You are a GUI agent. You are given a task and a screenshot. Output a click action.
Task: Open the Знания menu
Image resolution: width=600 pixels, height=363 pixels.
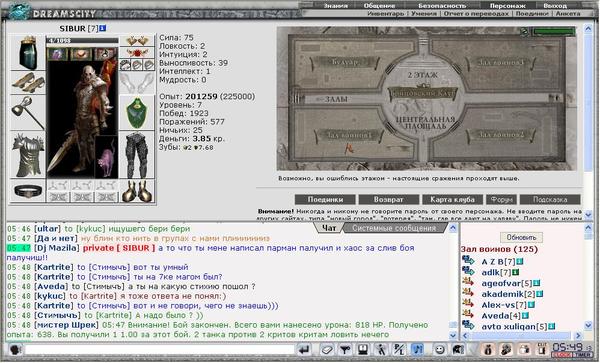[x=336, y=5]
